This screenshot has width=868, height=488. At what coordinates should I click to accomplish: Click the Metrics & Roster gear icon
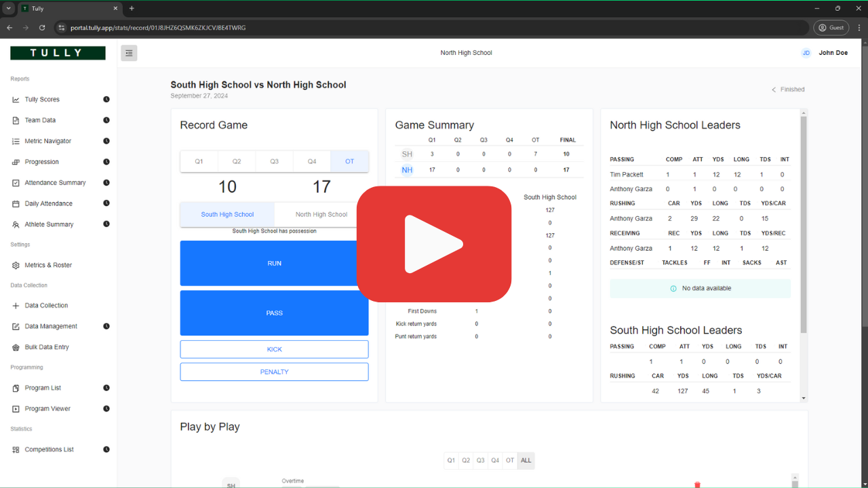click(x=16, y=266)
